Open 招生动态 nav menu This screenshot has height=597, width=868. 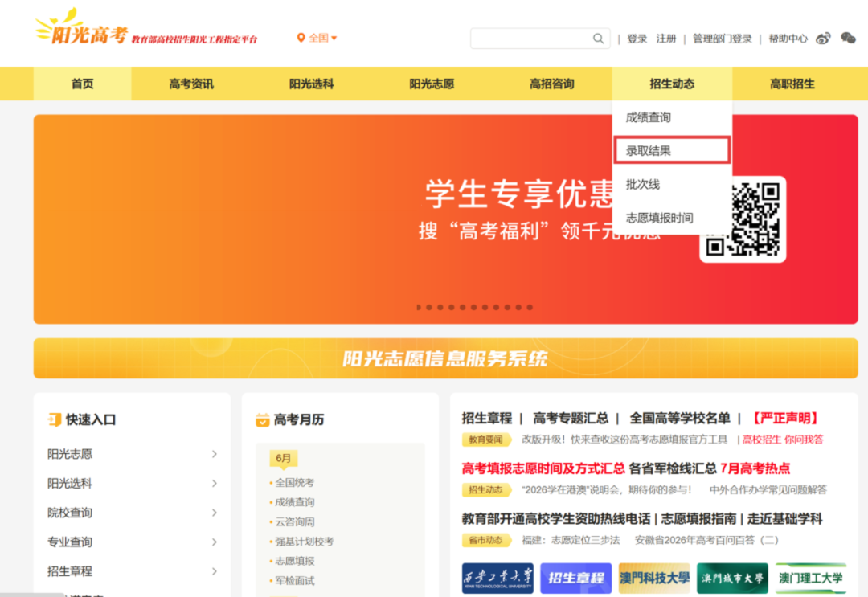pyautogui.click(x=672, y=84)
